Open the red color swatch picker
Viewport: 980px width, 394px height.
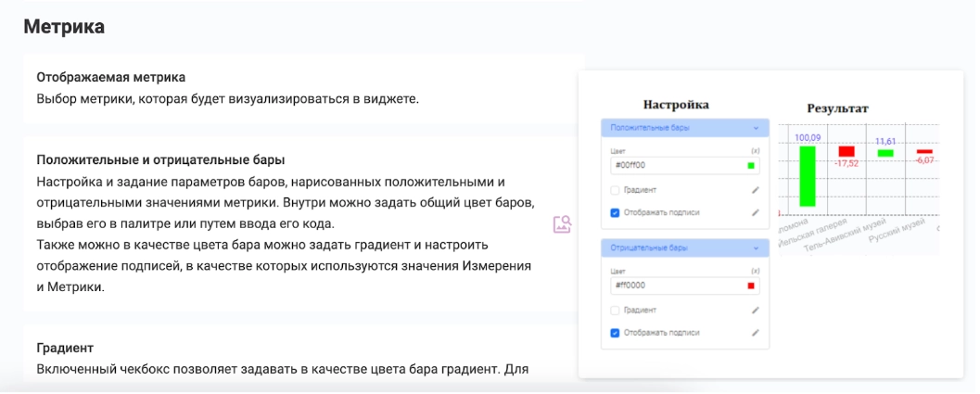tap(751, 286)
